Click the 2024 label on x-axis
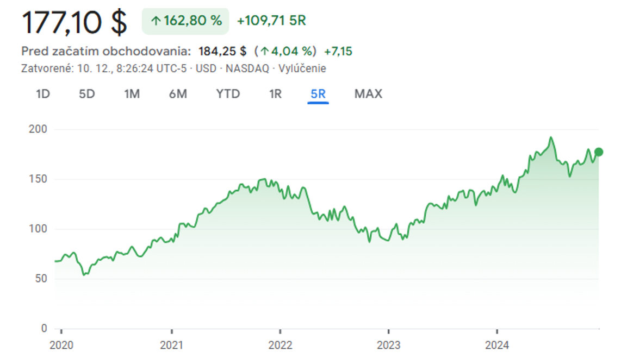Screen dimensions: 621x364 497,346
